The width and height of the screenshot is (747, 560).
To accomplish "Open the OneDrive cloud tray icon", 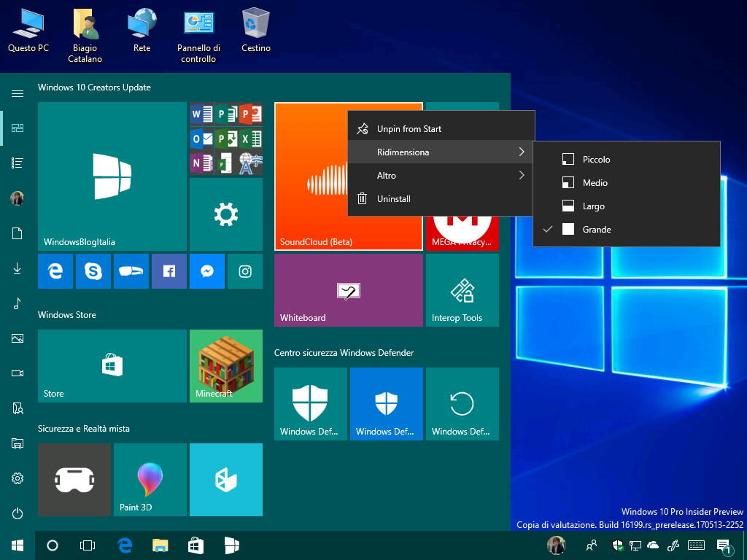I will [653, 545].
